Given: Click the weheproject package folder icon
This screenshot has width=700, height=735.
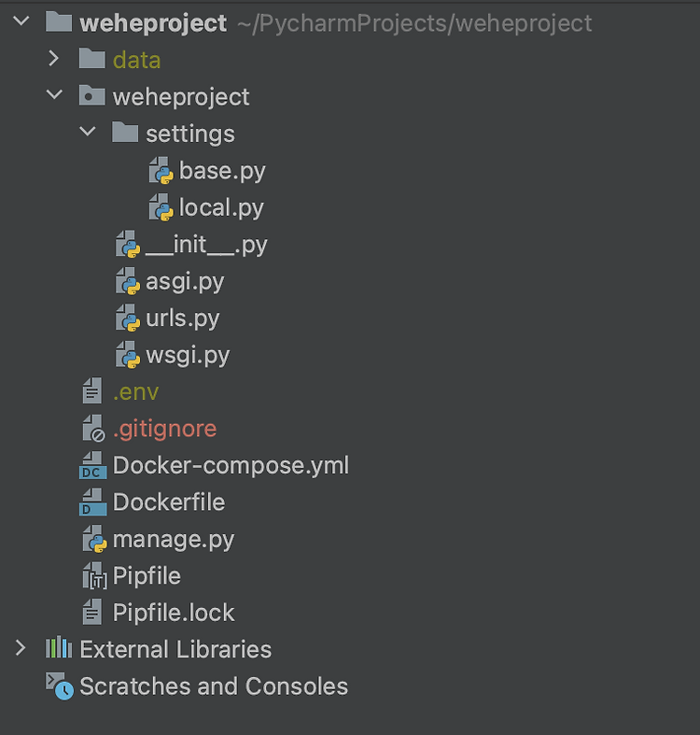Looking at the screenshot, I should pyautogui.click(x=91, y=95).
